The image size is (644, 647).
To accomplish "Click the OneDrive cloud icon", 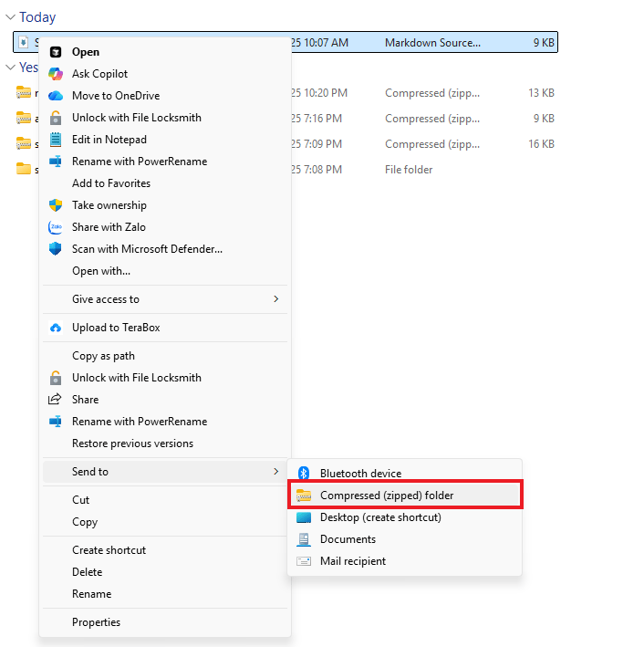I will click(x=56, y=96).
